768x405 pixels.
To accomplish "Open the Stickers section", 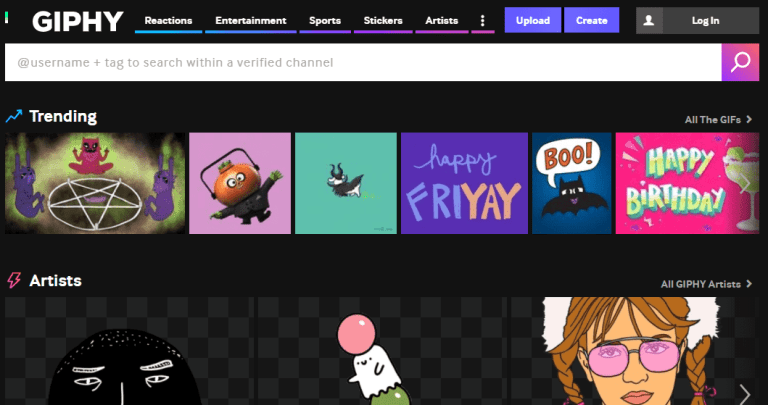I will pyautogui.click(x=383, y=20).
